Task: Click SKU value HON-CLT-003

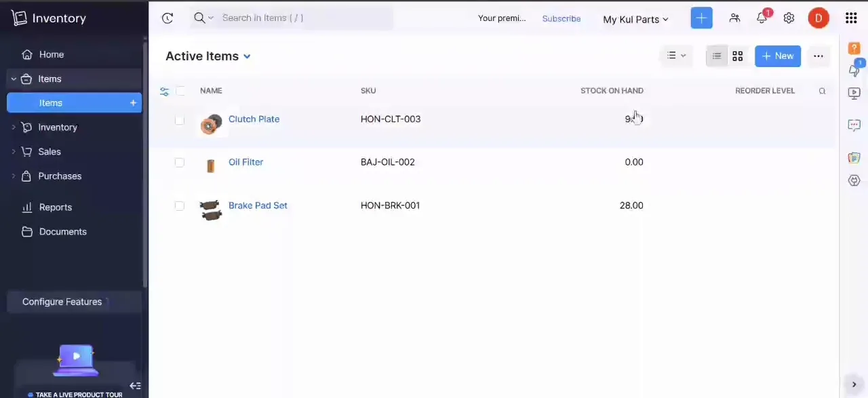Action: 391,119
